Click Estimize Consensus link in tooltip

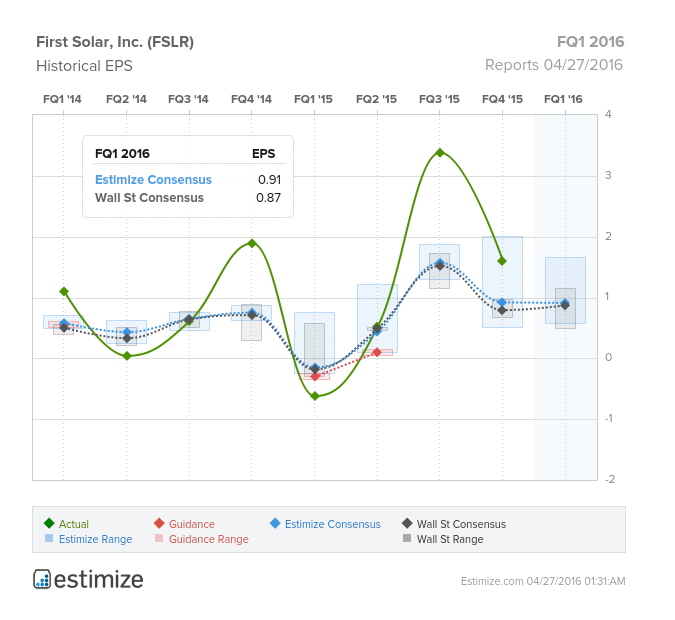tap(153, 180)
